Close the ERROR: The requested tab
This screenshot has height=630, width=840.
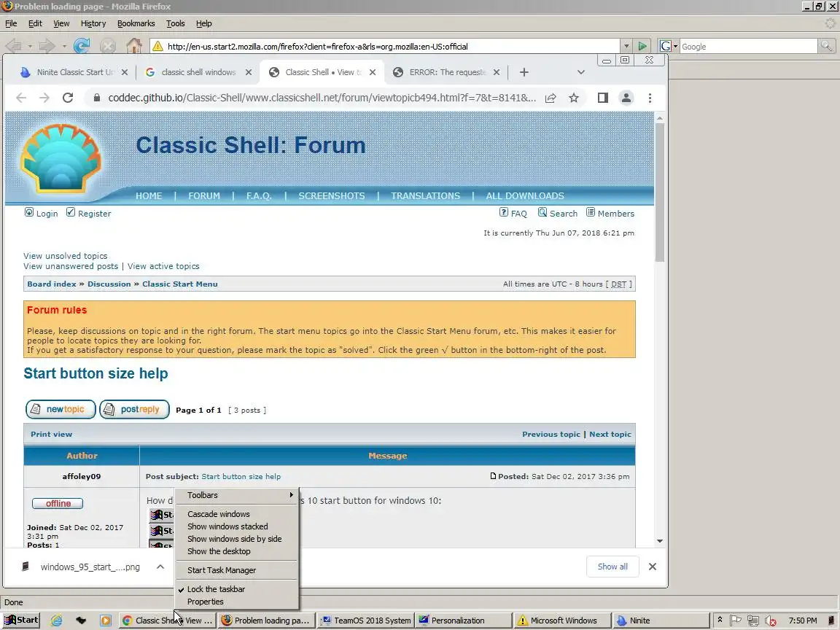[x=496, y=72]
